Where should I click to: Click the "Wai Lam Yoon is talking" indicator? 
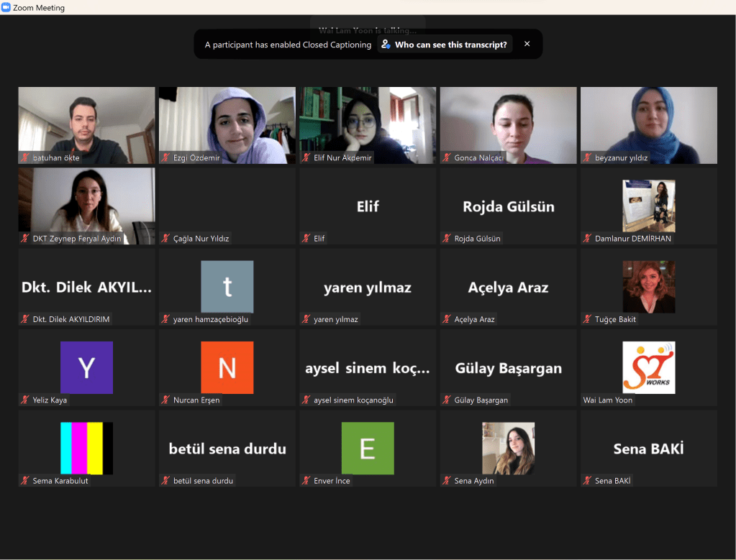pyautogui.click(x=368, y=30)
